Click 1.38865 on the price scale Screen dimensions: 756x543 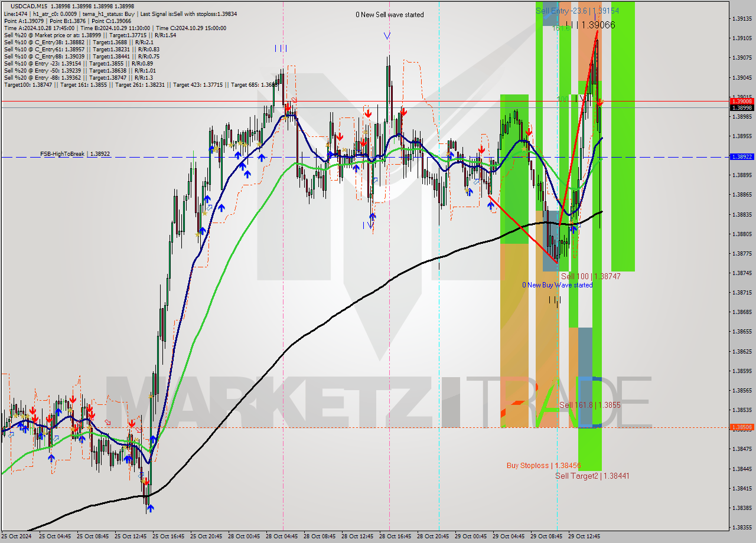(x=741, y=195)
